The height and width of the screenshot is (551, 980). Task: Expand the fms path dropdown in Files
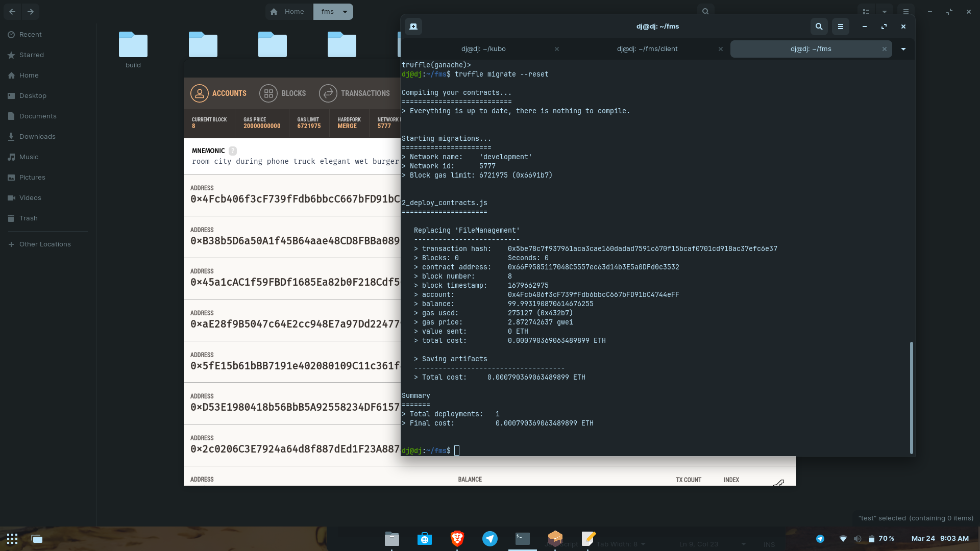346,11
